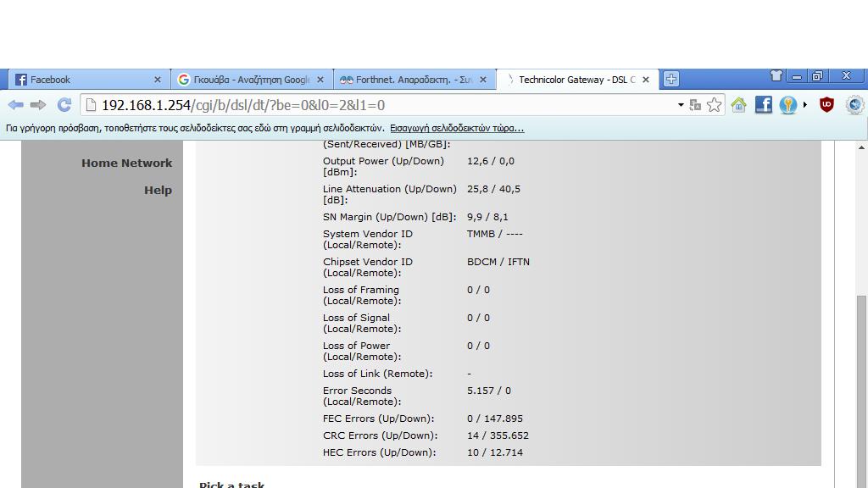
Task: Click the Loss of Link (Remote) label
Action: pos(377,374)
